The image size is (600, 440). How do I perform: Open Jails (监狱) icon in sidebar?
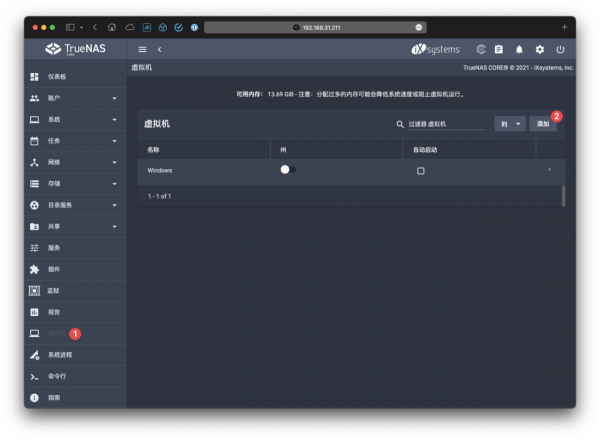click(x=34, y=291)
